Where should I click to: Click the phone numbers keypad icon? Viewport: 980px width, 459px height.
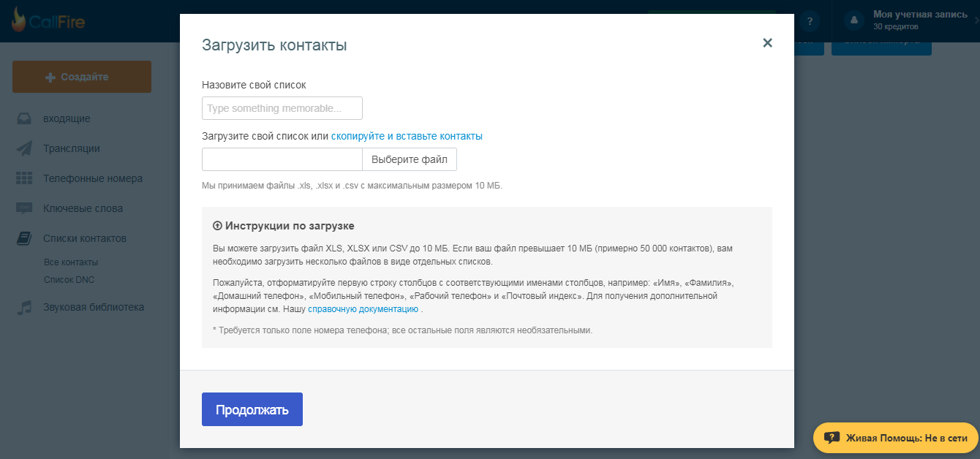pos(24,178)
